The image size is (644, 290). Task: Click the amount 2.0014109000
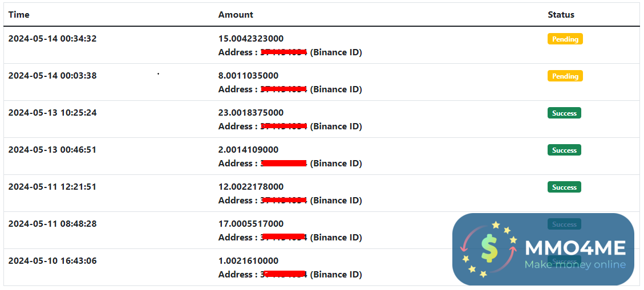[248, 149]
